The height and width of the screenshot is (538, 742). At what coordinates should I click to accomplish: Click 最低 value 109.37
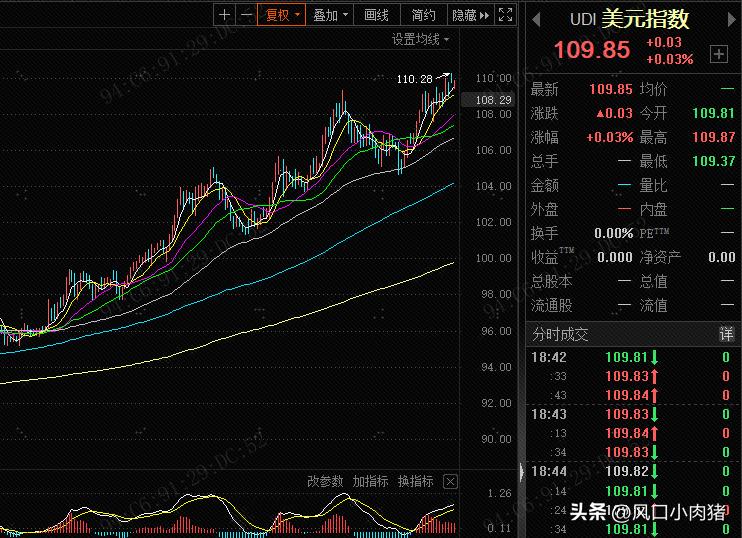click(x=713, y=161)
